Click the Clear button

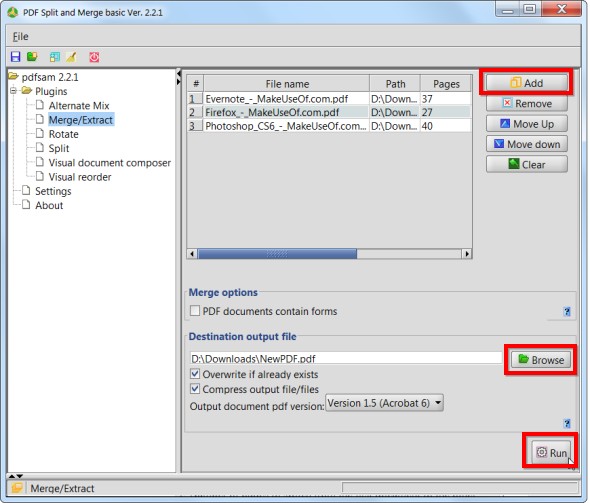526,164
